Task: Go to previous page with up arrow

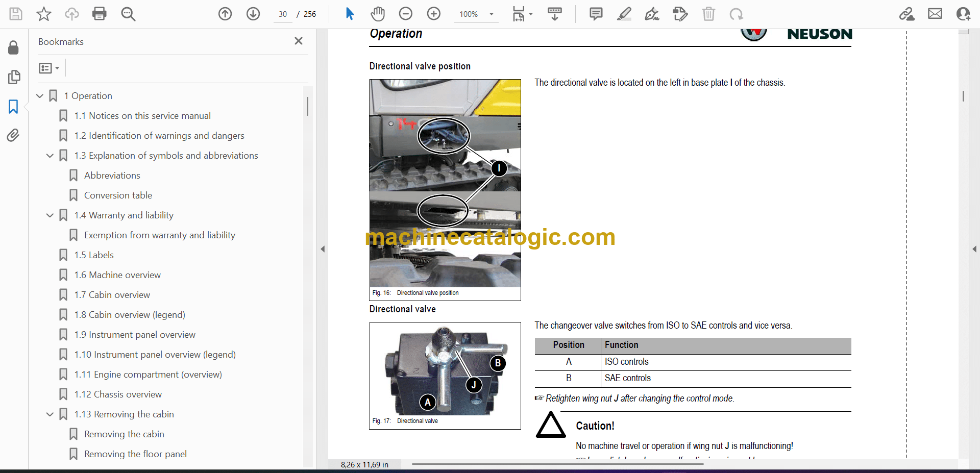Action: 225,14
